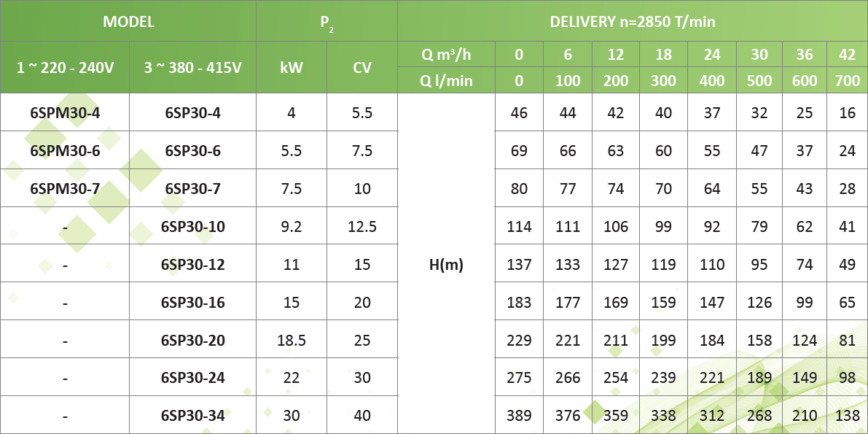Select model cell 6SP30-34
Screen dimensions: 868x434
tap(192, 416)
